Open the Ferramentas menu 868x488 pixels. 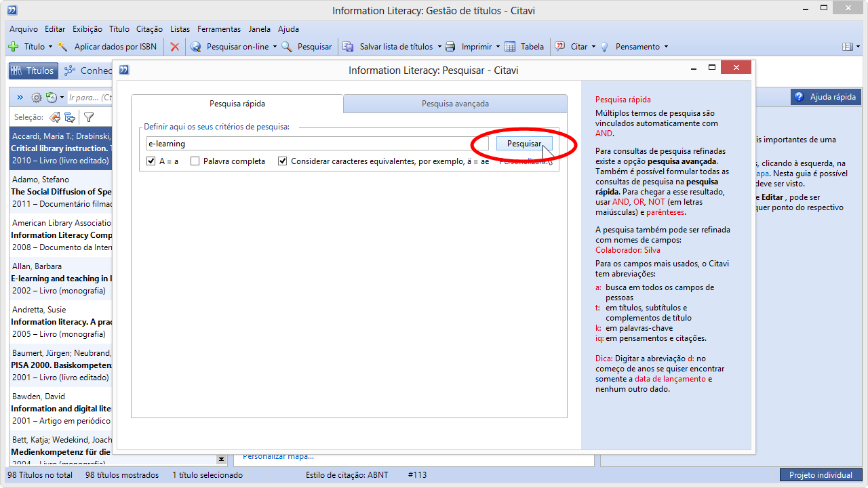(x=219, y=29)
